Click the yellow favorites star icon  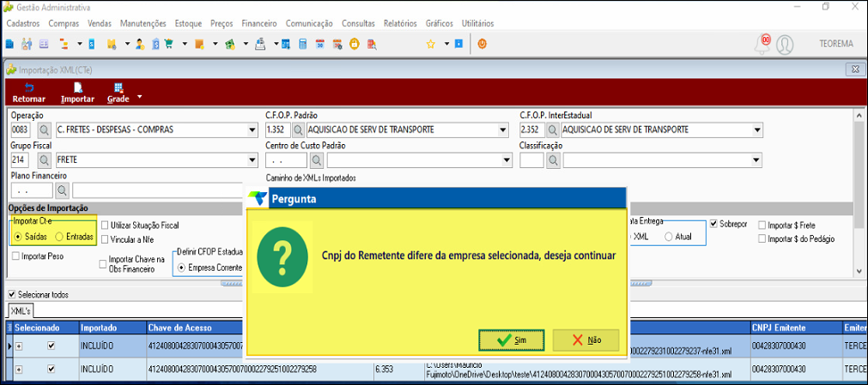pos(430,45)
